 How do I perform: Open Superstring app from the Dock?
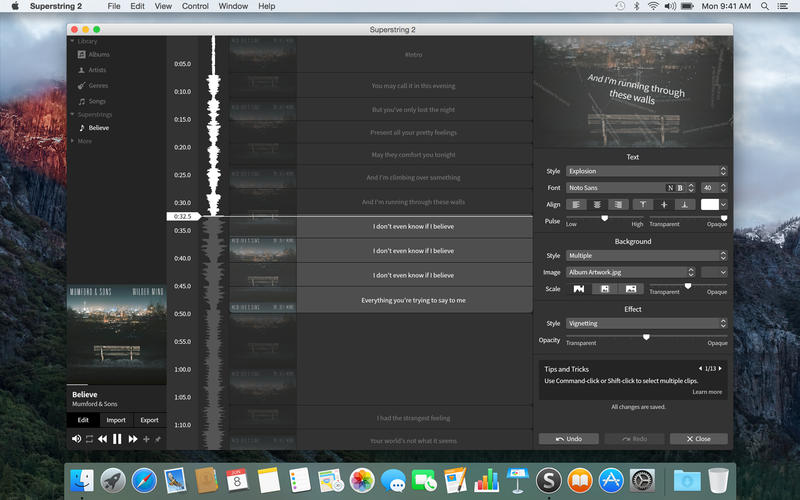[x=548, y=480]
